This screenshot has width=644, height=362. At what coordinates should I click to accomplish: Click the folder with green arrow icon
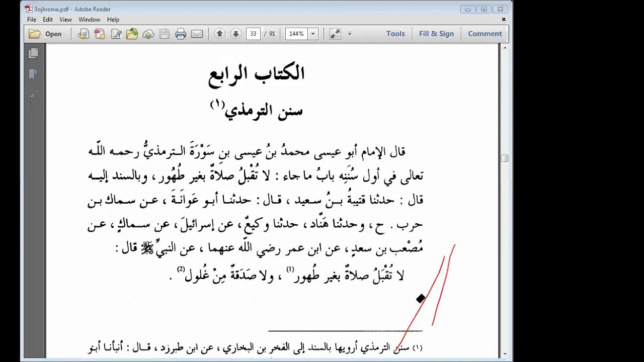(x=132, y=34)
